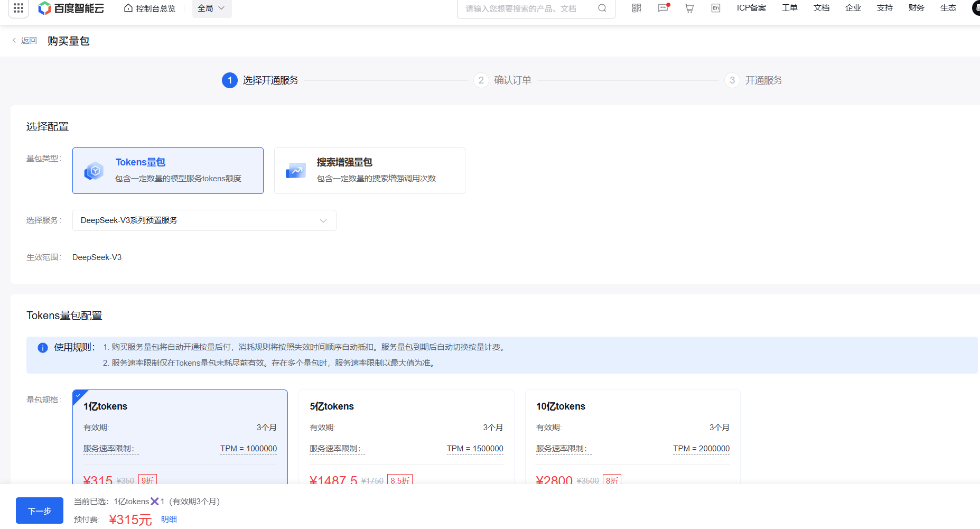Open the message notifications icon
This screenshot has height=529, width=980.
(x=663, y=8)
